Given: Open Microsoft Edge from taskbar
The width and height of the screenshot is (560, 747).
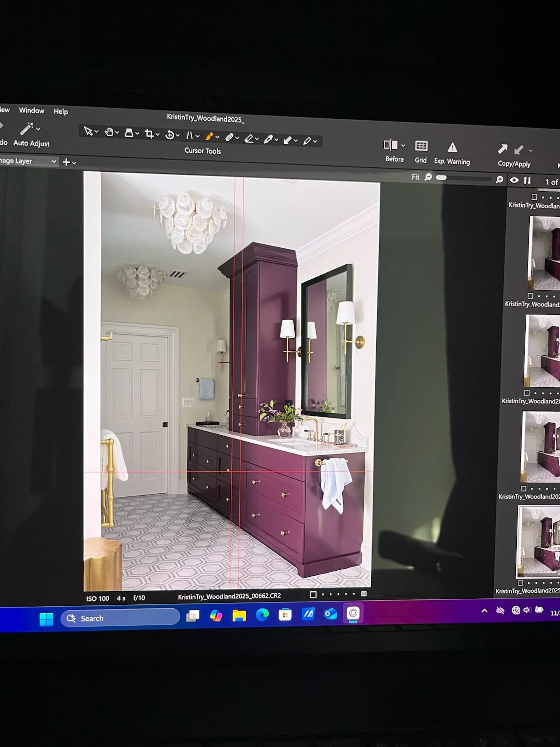Looking at the screenshot, I should 262,614.
